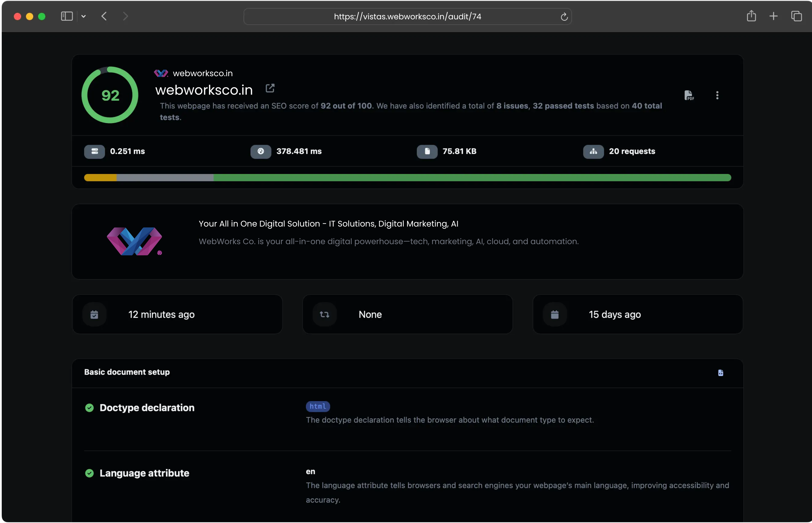Click the page size file icon

(427, 151)
